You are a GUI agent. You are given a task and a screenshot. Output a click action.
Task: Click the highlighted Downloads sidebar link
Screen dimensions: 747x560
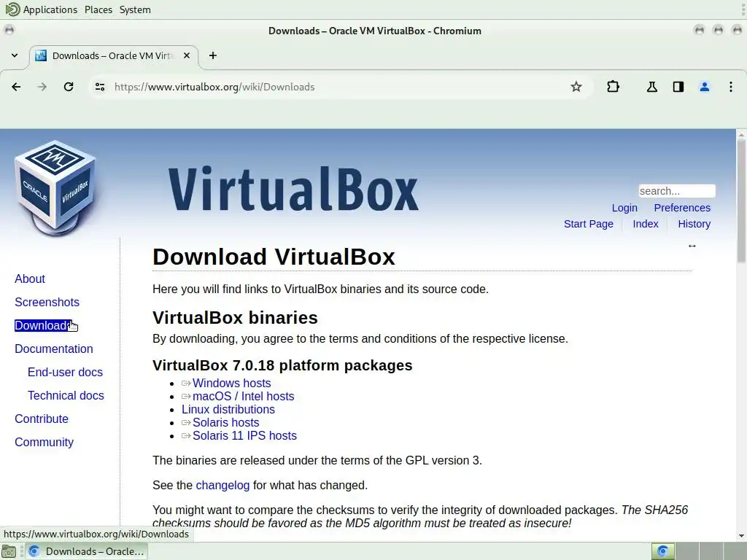pos(43,325)
